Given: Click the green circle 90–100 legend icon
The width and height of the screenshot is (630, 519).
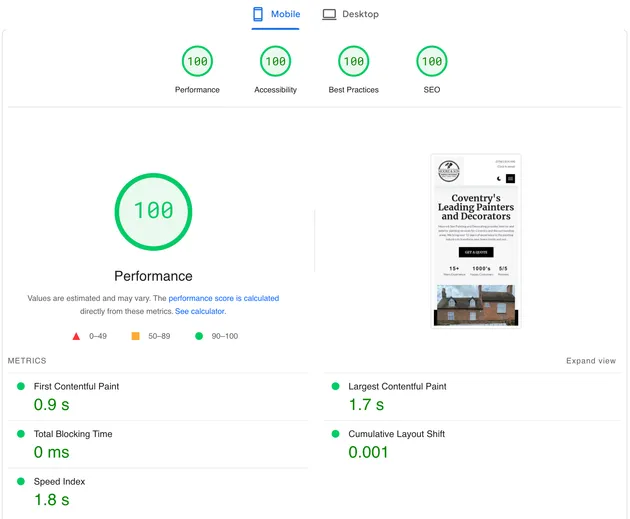Looking at the screenshot, I should click(198, 336).
